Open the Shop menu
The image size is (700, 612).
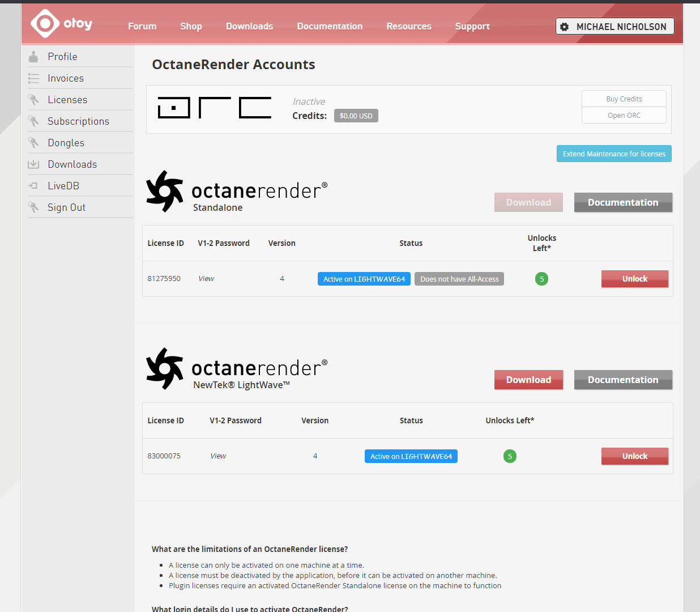click(191, 26)
